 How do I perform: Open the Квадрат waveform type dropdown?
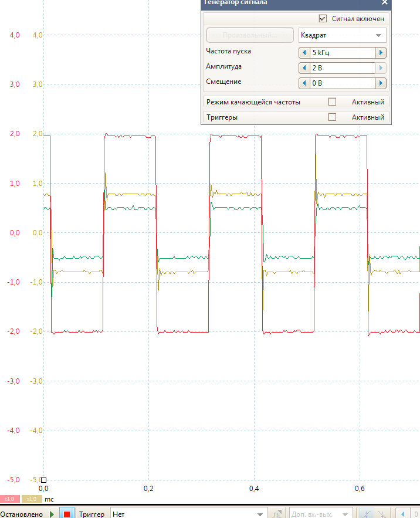[342, 35]
